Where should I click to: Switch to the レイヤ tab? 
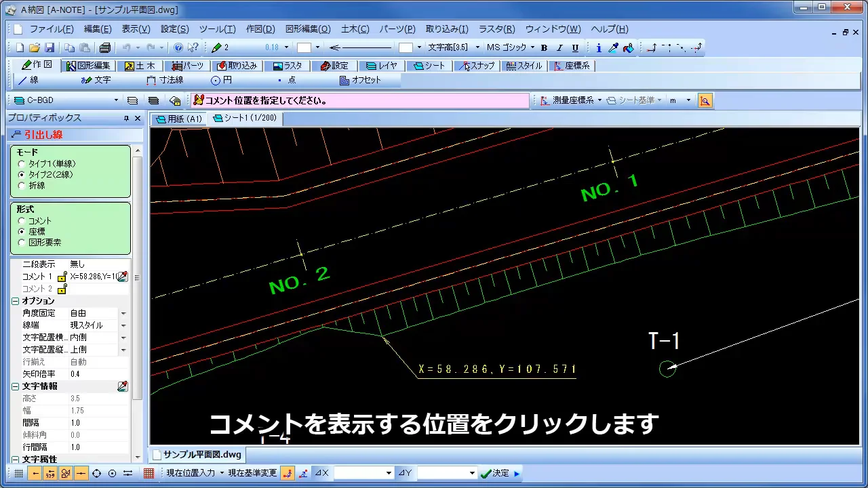click(382, 66)
